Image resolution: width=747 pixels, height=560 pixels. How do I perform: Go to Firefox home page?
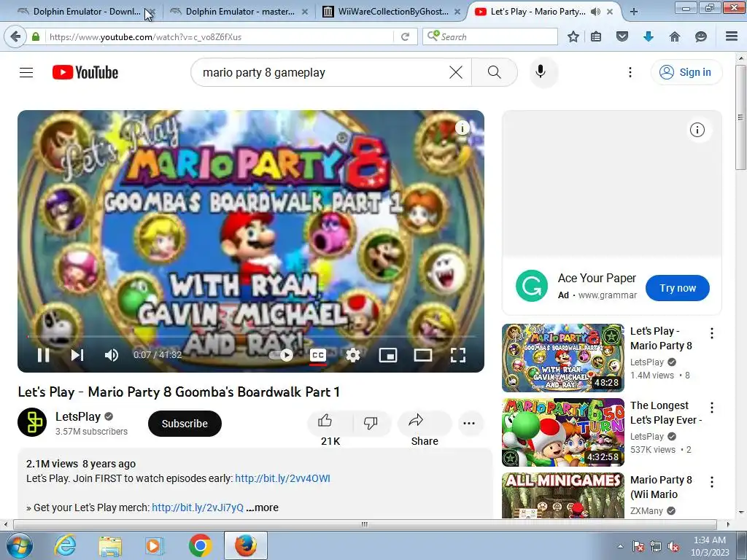[675, 36]
